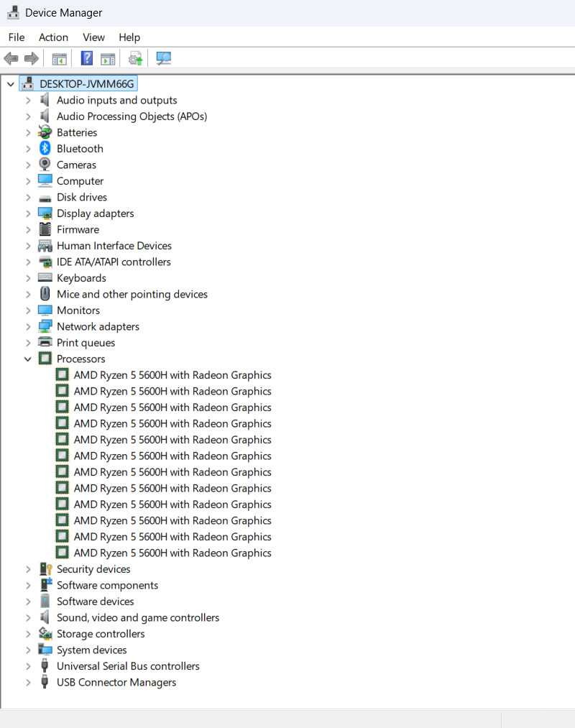Expand the USB Connector Managers category
This screenshot has width=575, height=728.
click(28, 683)
